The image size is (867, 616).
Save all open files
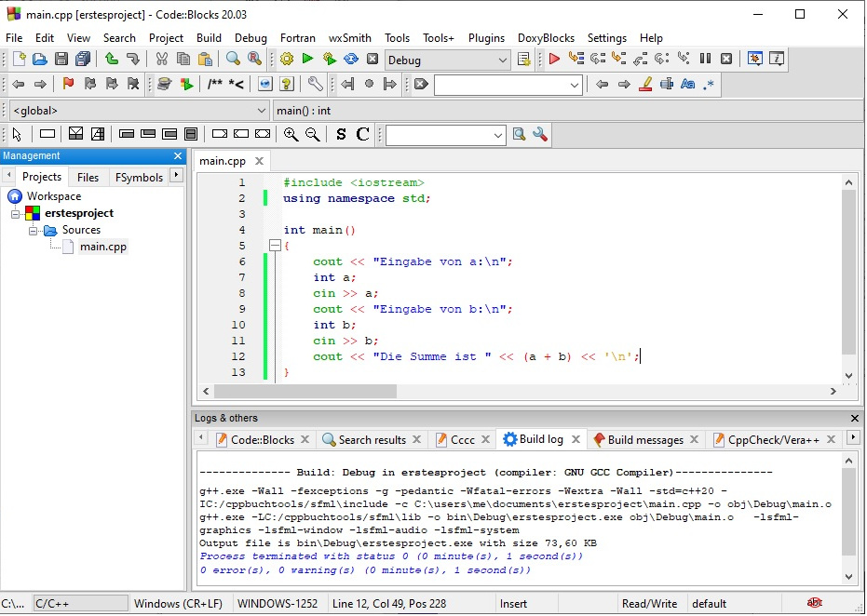83,59
